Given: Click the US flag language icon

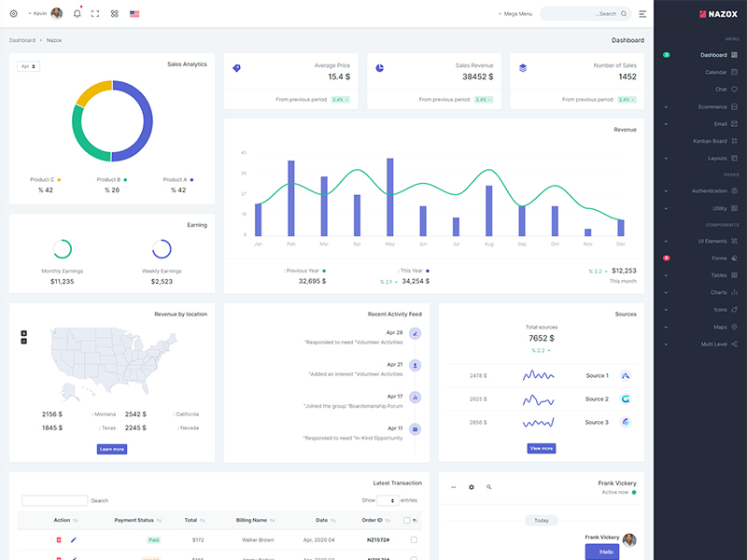Looking at the screenshot, I should pos(134,14).
